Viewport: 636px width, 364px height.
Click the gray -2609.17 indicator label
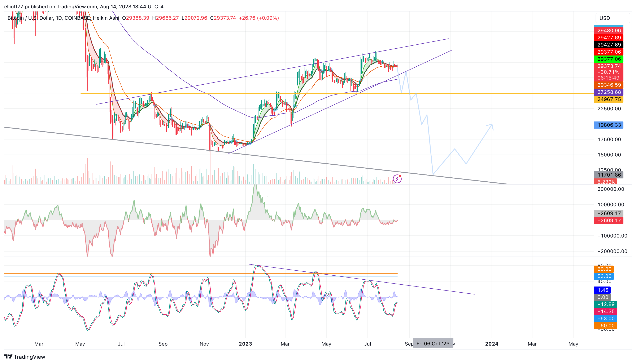point(609,213)
